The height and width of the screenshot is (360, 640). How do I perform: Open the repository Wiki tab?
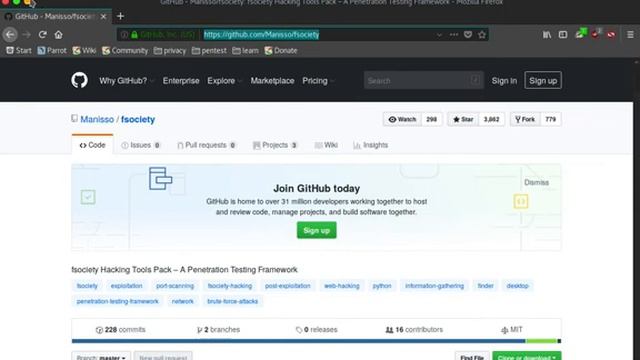pyautogui.click(x=326, y=145)
